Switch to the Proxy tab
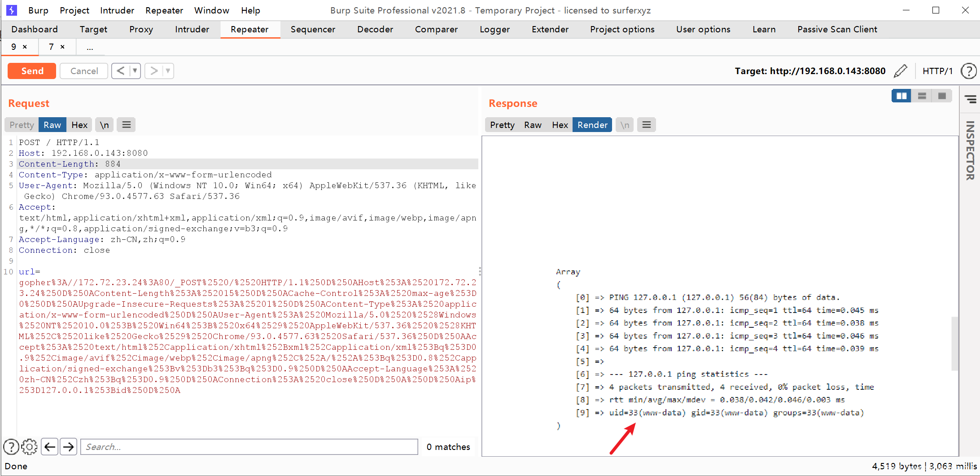 pyautogui.click(x=141, y=29)
